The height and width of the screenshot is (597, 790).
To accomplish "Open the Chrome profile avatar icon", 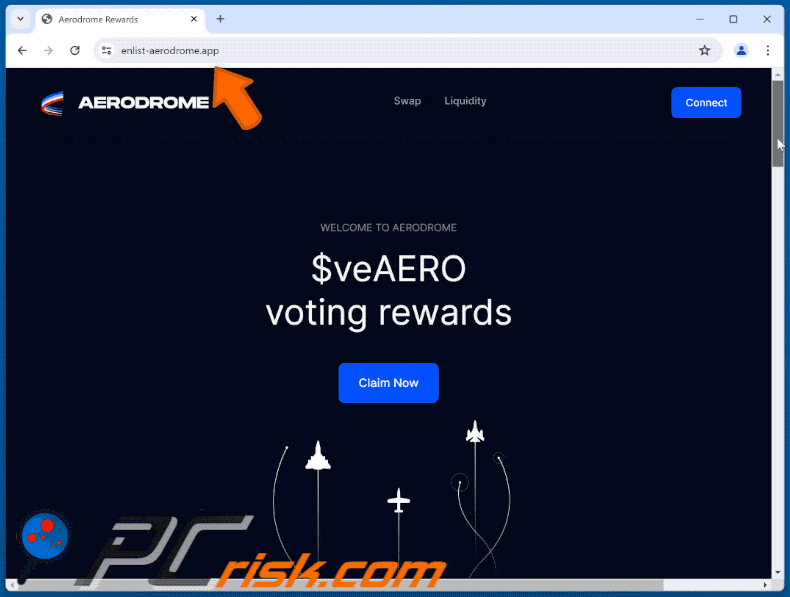I will 741,50.
